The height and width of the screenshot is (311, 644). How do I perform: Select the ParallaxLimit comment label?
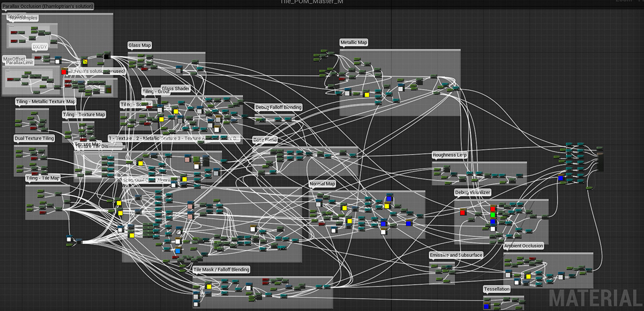tap(20, 63)
